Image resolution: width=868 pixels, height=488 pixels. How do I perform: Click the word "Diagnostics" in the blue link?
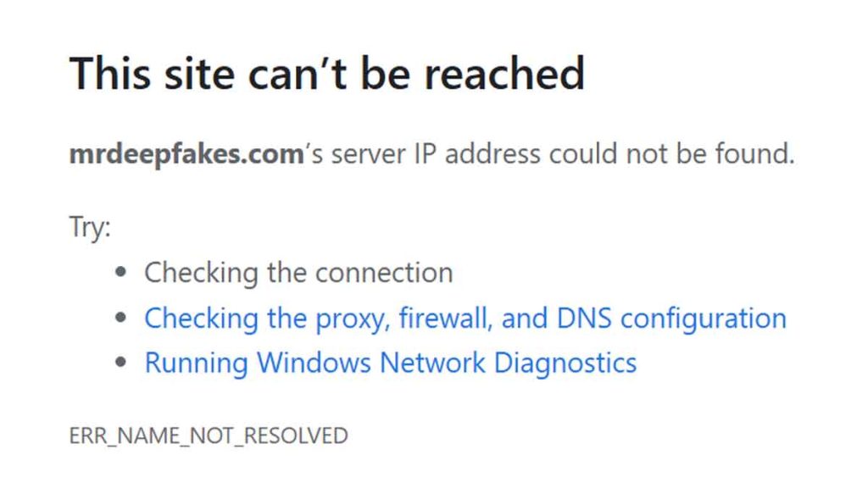565,363
